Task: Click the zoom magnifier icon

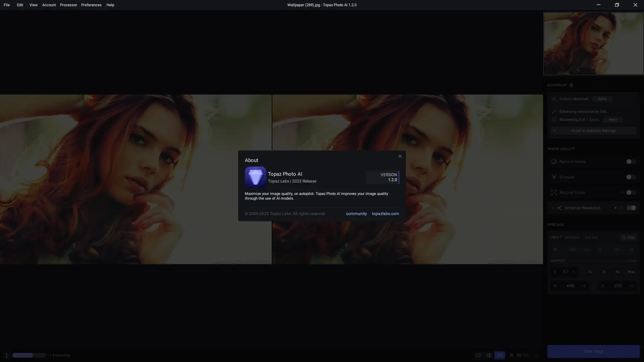Action: 512,355
